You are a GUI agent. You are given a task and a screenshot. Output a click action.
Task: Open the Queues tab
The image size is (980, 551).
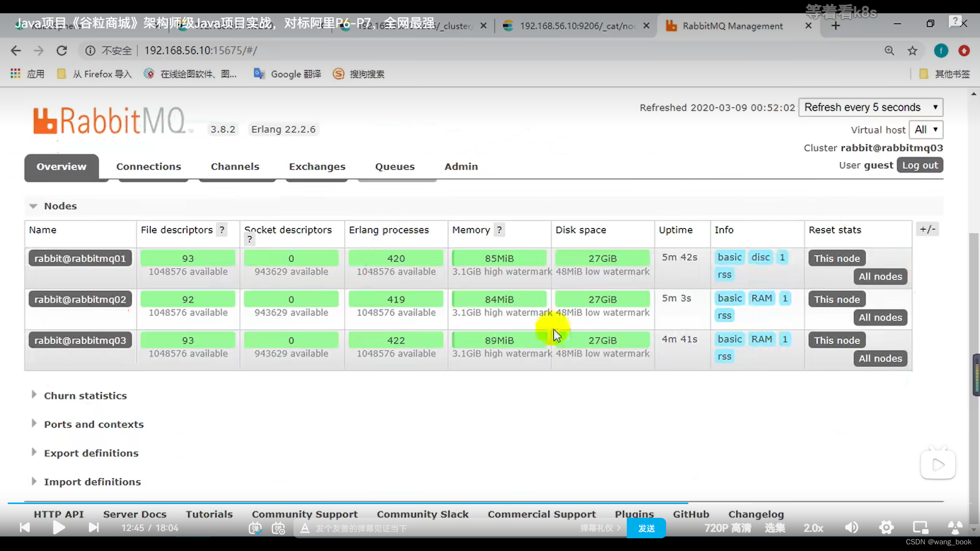(x=395, y=167)
